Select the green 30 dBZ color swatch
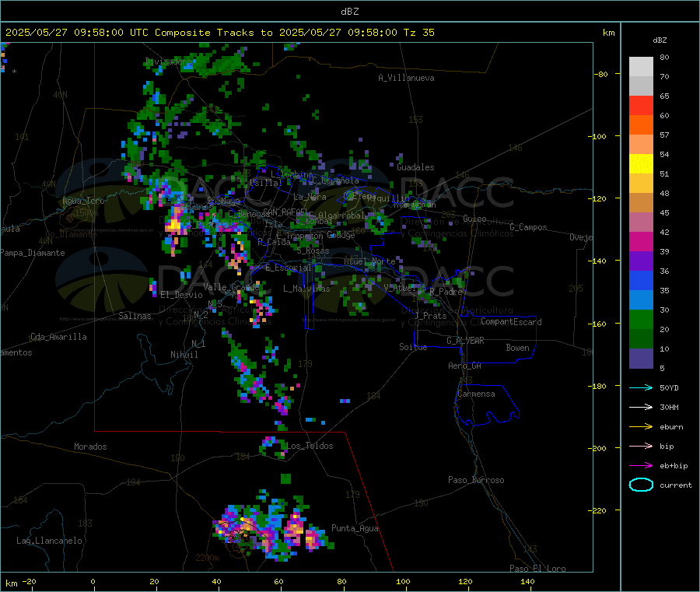Image resolution: width=700 pixels, height=592 pixels. [641, 319]
